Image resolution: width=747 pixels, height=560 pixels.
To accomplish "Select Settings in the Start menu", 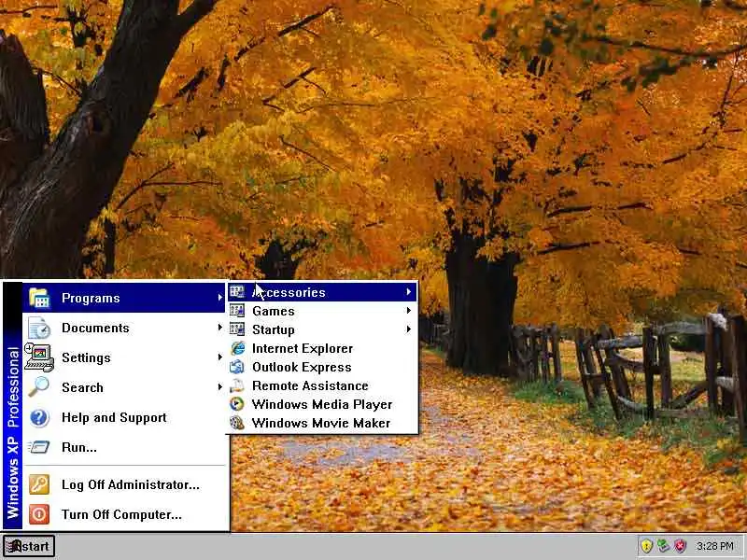I will (124, 357).
